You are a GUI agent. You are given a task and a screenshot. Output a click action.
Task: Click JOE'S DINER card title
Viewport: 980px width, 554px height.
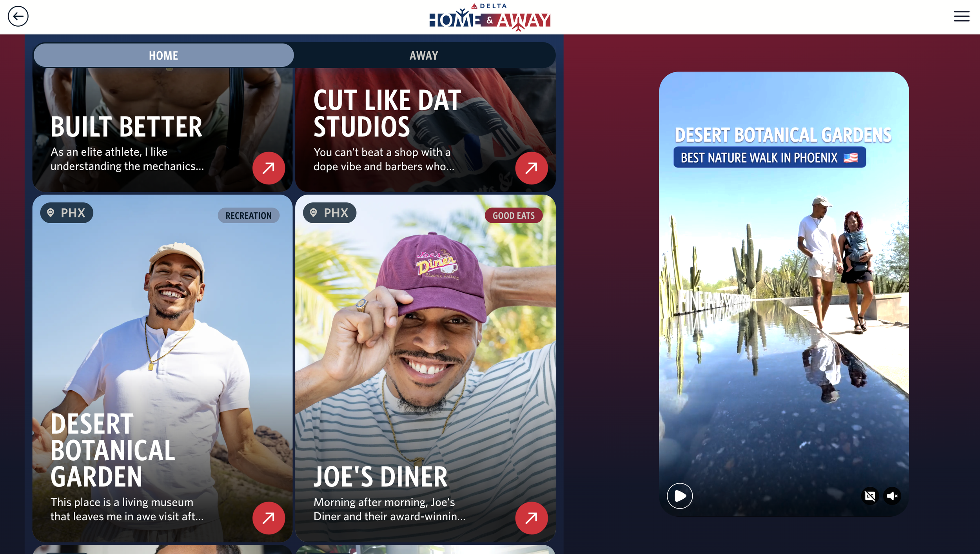380,477
